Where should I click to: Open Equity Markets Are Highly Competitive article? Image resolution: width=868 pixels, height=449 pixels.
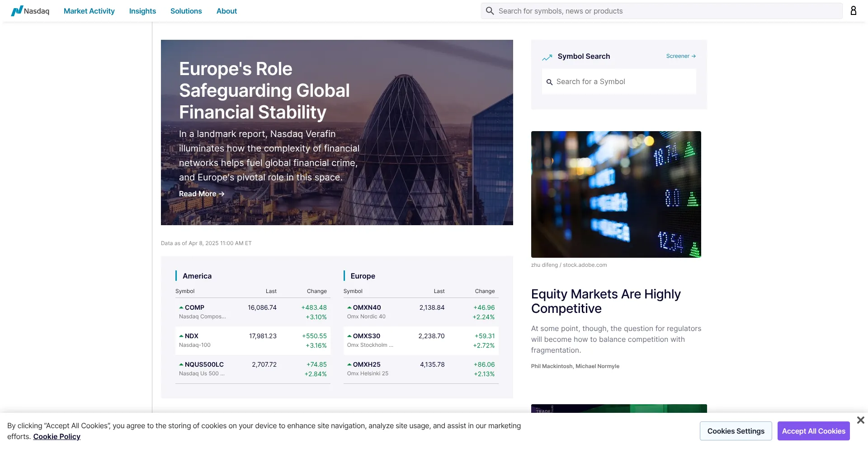[606, 301]
